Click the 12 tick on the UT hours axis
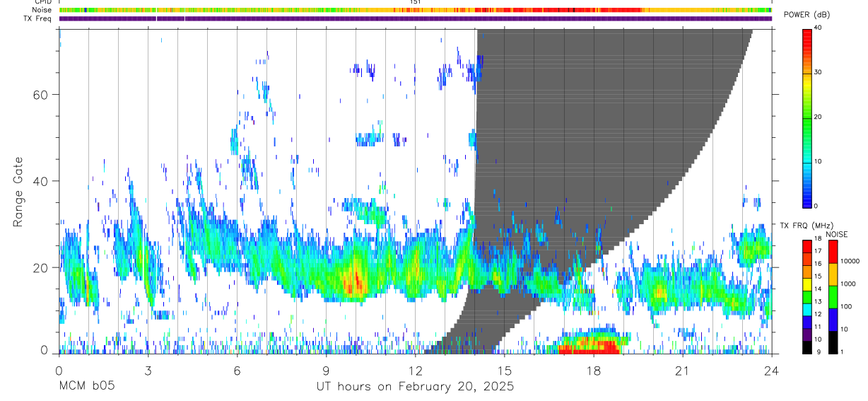The width and height of the screenshot is (868, 401). [416, 371]
